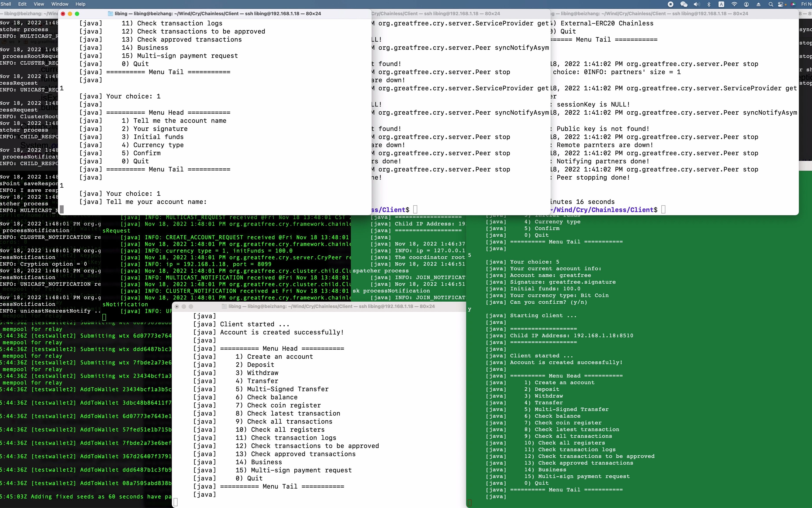Click '1) Tell me the account name' line
This screenshot has height=508, width=812.
click(x=174, y=121)
